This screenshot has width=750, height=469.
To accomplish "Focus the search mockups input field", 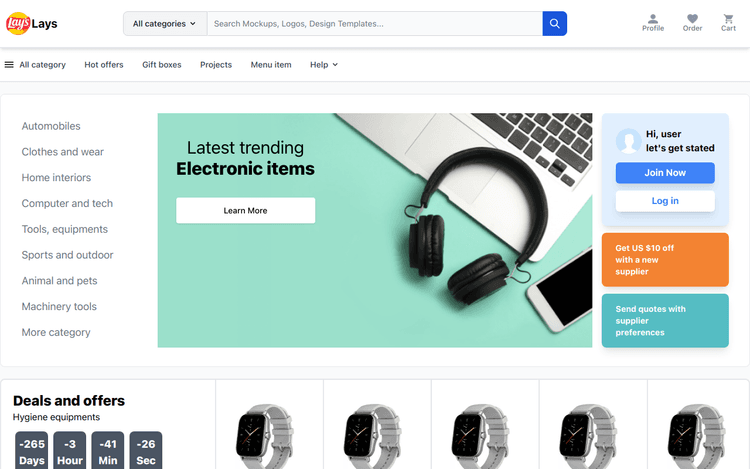I will [x=375, y=23].
